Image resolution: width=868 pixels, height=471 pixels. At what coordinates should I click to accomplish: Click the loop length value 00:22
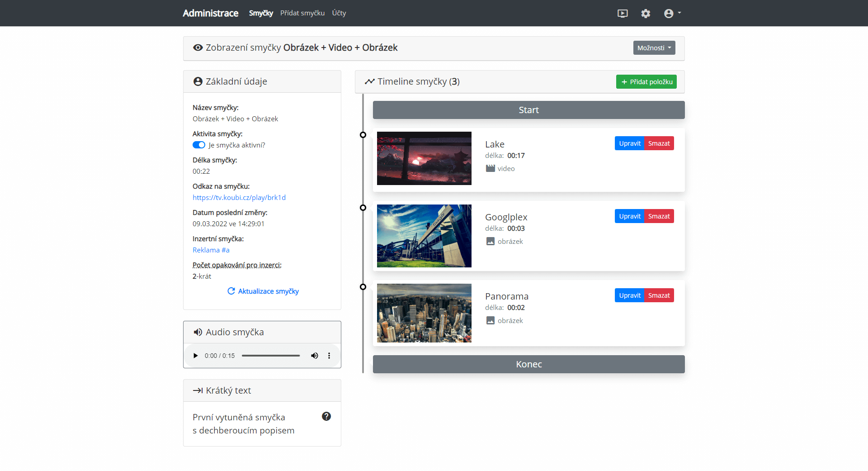[x=201, y=171]
